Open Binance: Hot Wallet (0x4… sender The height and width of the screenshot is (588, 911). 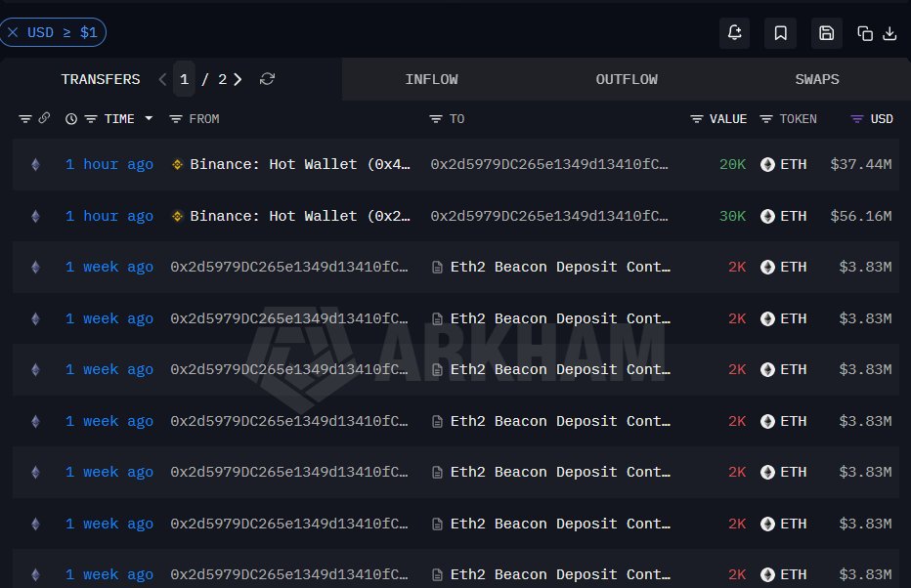[300, 165]
